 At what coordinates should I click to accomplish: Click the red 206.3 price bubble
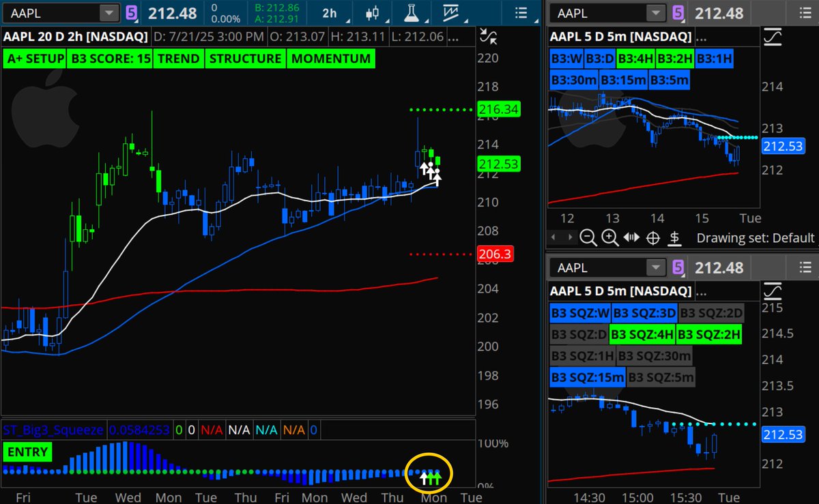pos(495,254)
